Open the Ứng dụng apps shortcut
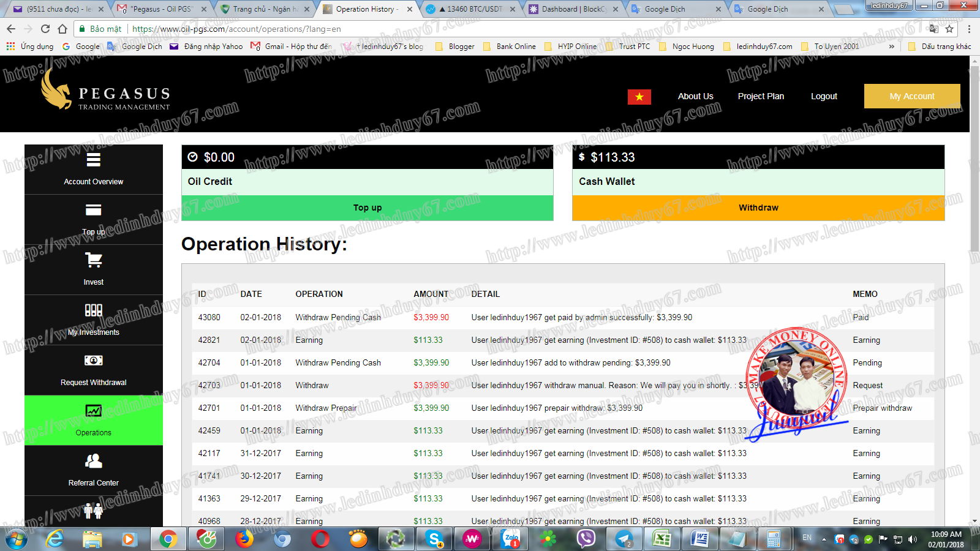This screenshot has height=551, width=980. coord(29,47)
